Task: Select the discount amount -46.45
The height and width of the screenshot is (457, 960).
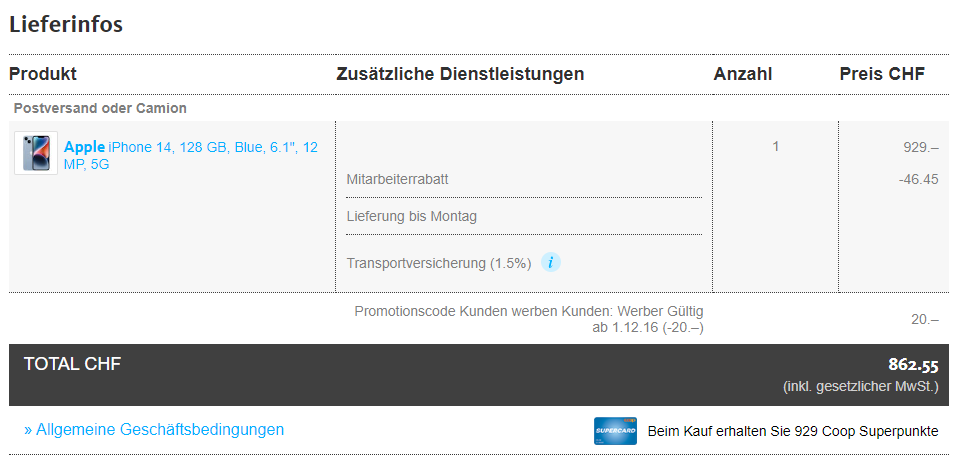Action: coord(918,179)
